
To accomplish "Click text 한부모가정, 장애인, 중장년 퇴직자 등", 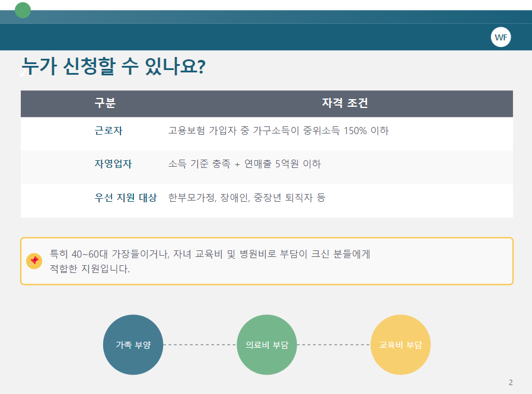I will (247, 198).
